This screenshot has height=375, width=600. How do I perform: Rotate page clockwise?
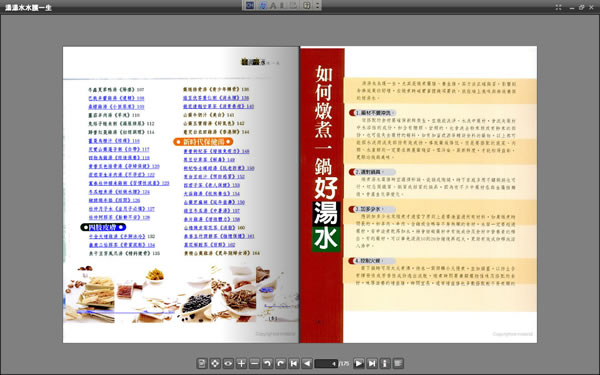(x=280, y=363)
